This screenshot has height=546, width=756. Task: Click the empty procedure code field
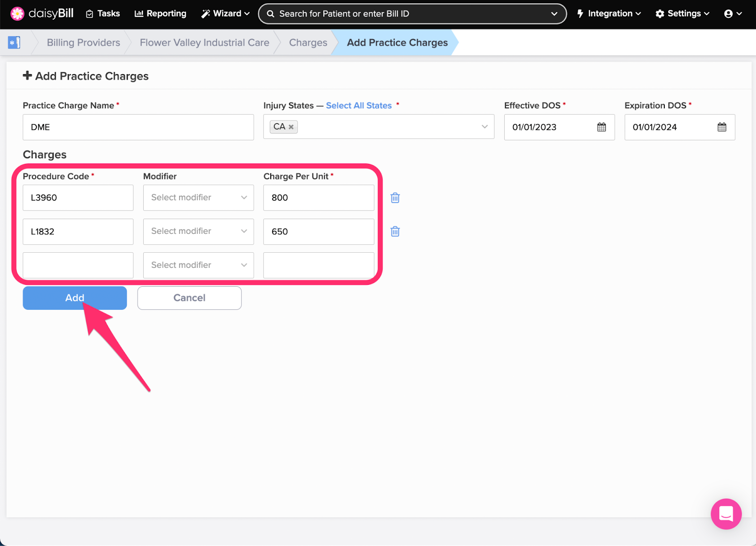(78, 265)
